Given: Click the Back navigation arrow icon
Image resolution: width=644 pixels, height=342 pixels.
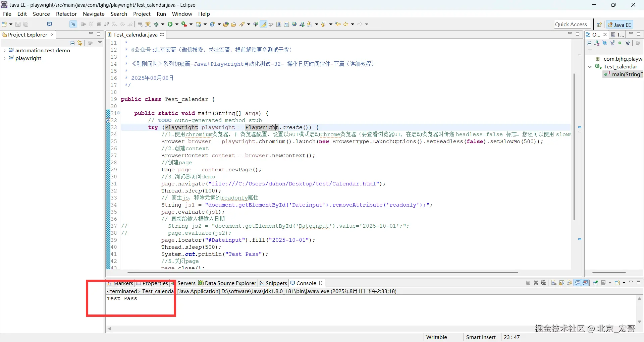Looking at the screenshot, I should (x=346, y=24).
